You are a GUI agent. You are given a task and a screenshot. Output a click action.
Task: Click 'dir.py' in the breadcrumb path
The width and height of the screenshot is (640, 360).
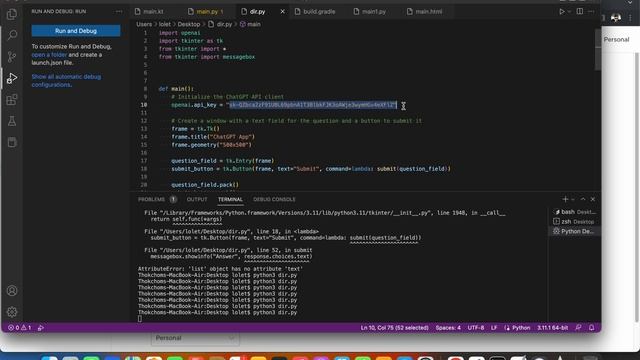224,24
